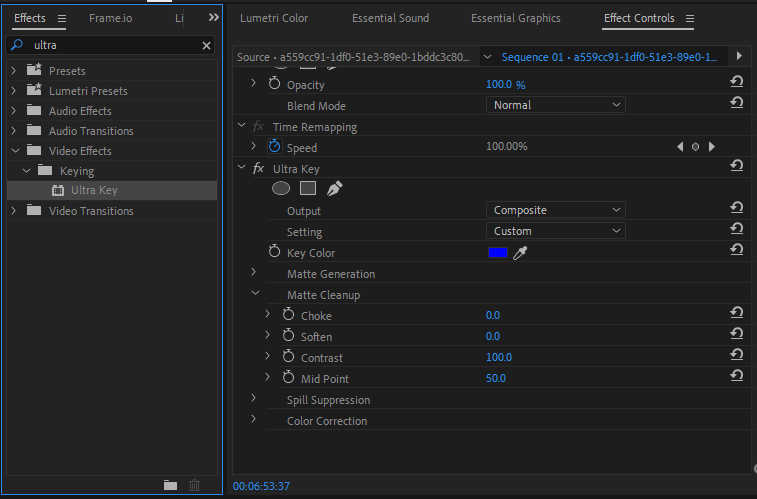The width and height of the screenshot is (757, 499).
Task: Show timeline view using the play arrow
Action: (739, 56)
